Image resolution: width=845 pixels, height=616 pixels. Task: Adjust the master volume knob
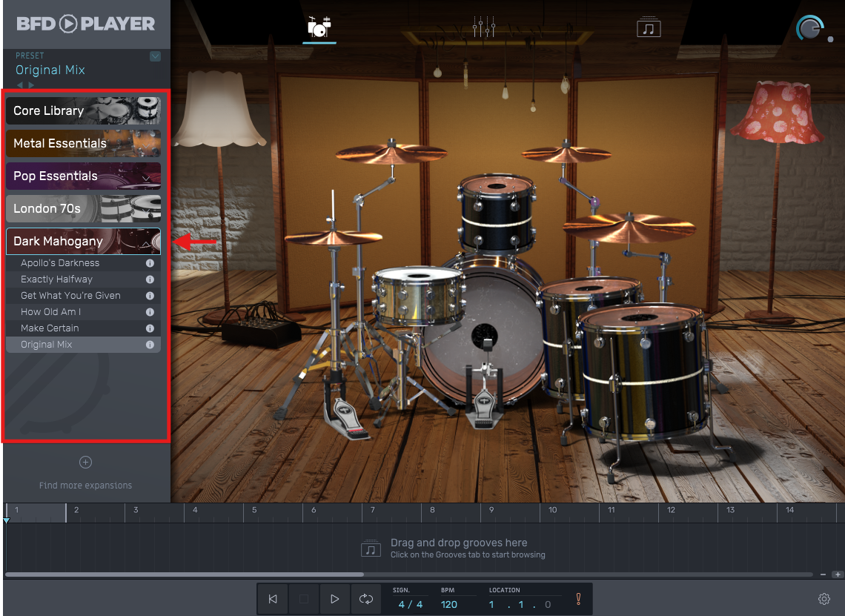point(809,28)
